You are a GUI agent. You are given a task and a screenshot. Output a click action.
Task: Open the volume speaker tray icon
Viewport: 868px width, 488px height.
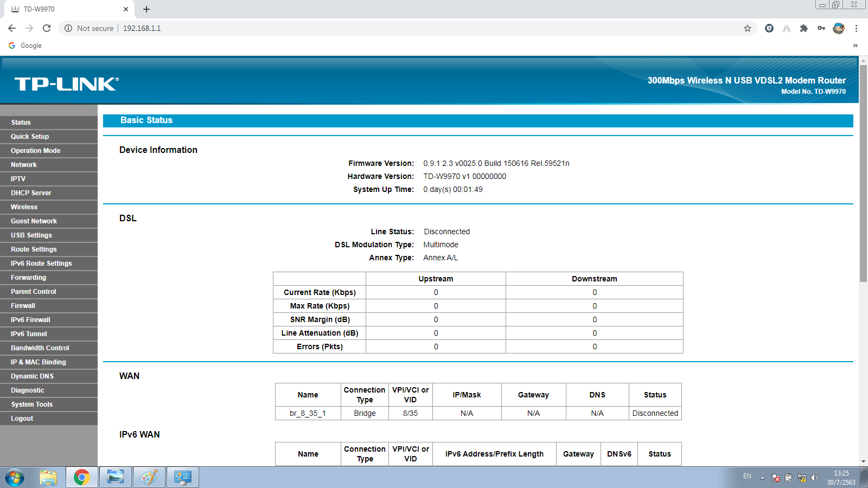(x=814, y=478)
